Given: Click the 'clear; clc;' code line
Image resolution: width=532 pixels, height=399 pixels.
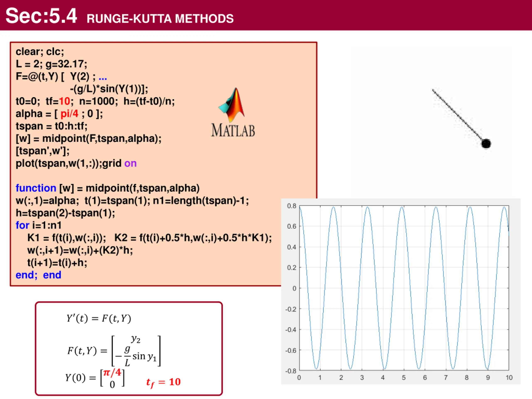Looking at the screenshot, I should tap(40, 52).
